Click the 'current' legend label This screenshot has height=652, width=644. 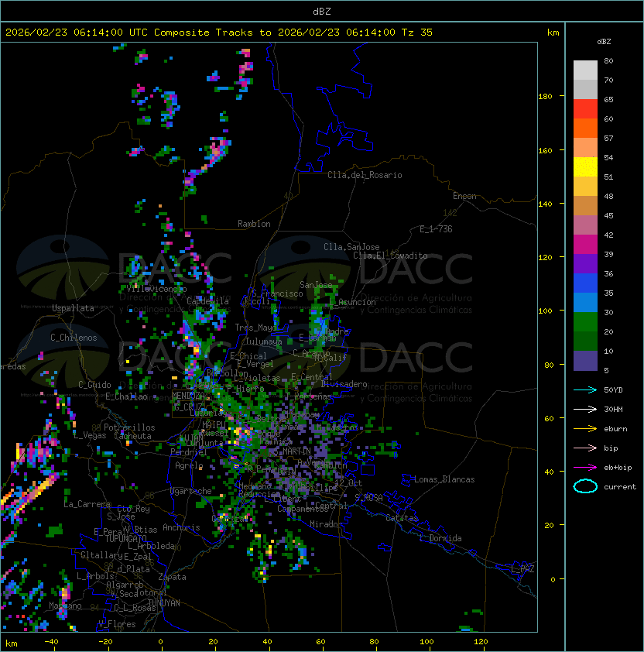[x=620, y=487]
